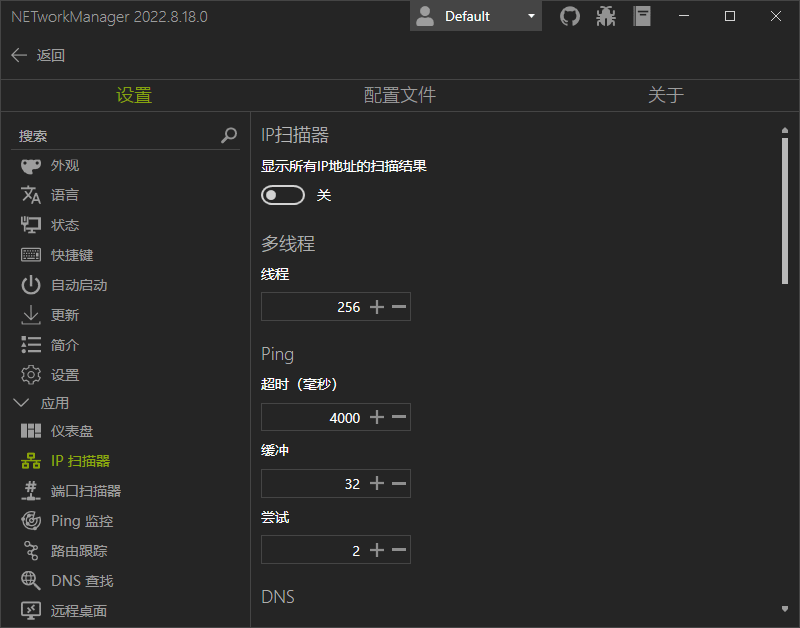This screenshot has height=628, width=800.
Task: Select the 远程桌面 remote desktop entry
Action: (64, 611)
